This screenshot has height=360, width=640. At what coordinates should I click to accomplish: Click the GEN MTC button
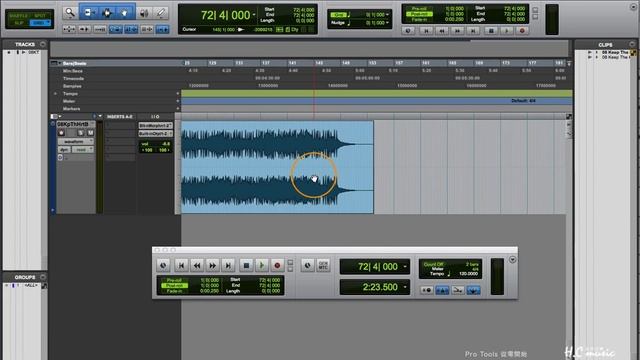323,265
